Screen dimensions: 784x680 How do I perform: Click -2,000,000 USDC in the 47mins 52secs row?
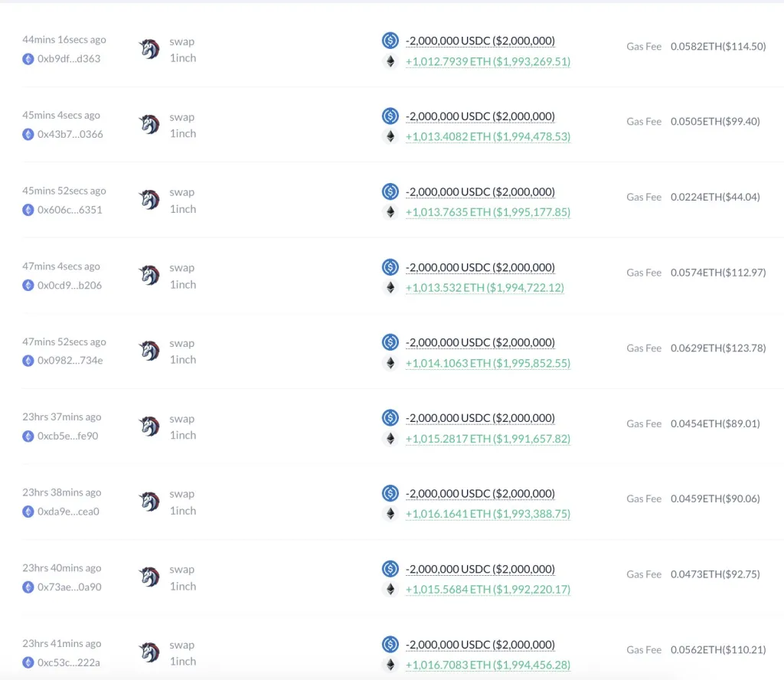pos(480,342)
